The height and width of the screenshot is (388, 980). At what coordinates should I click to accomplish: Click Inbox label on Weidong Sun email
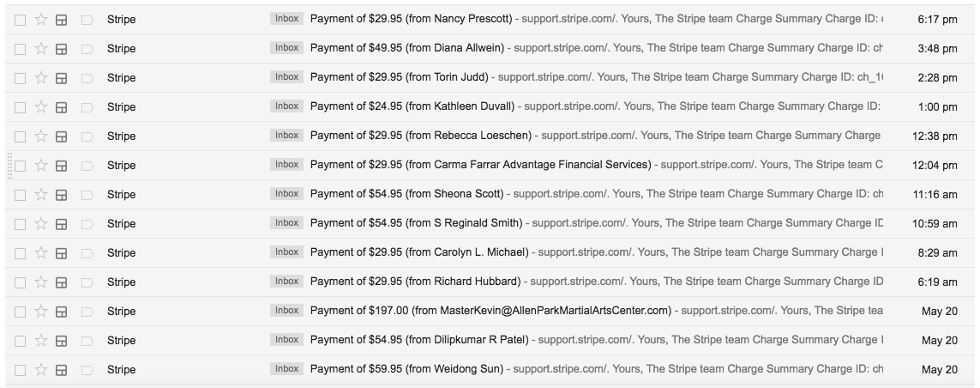(287, 369)
